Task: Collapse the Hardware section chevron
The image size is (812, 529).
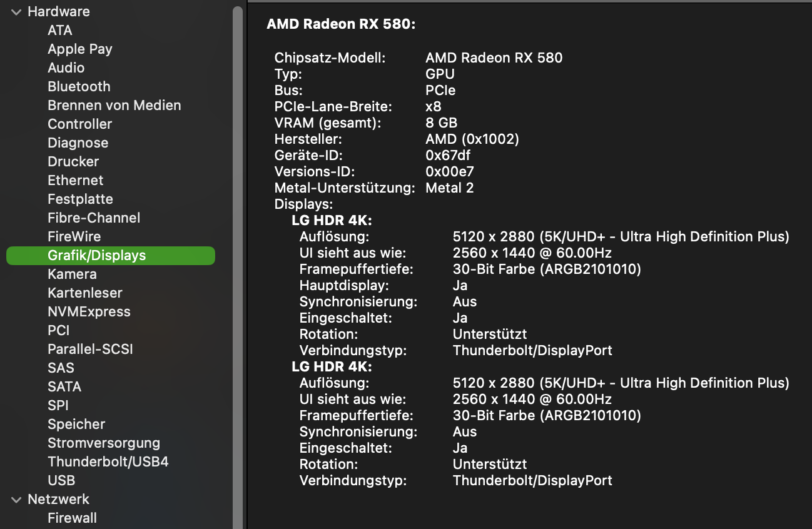Action: coord(16,12)
